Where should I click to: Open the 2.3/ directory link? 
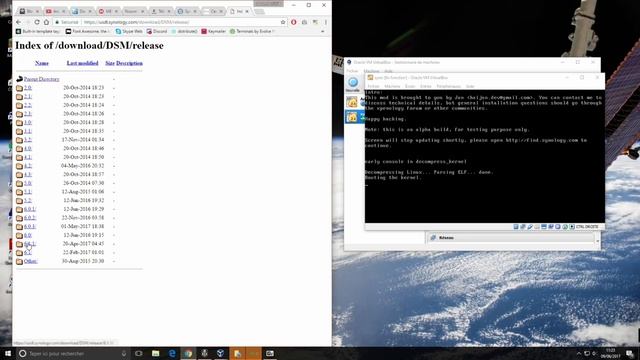(27, 114)
